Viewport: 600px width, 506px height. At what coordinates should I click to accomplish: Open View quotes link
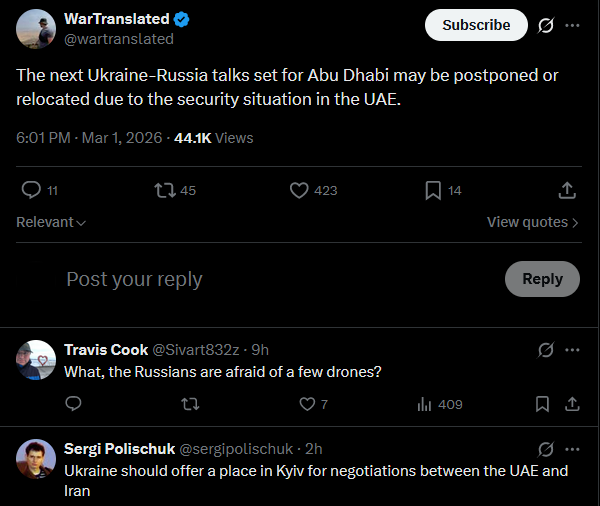click(532, 222)
